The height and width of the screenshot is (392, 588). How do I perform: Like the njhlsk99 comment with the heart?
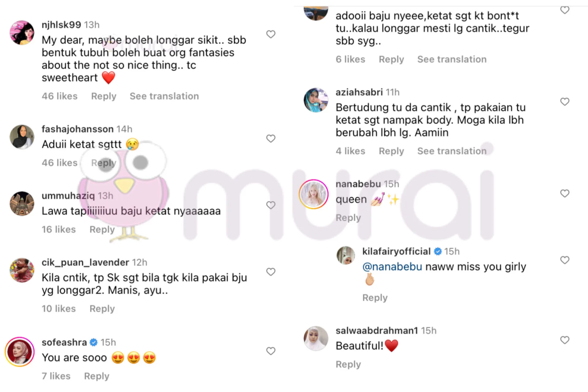pos(271,34)
